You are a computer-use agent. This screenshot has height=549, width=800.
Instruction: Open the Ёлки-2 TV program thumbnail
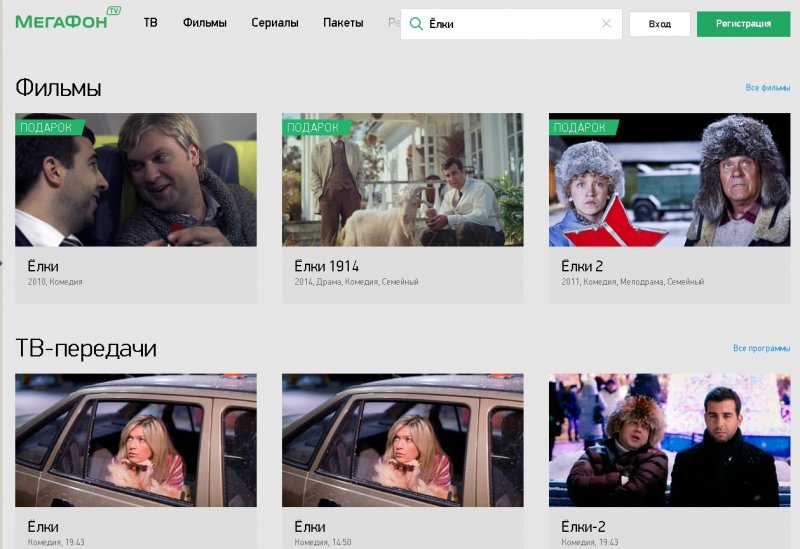[669, 440]
